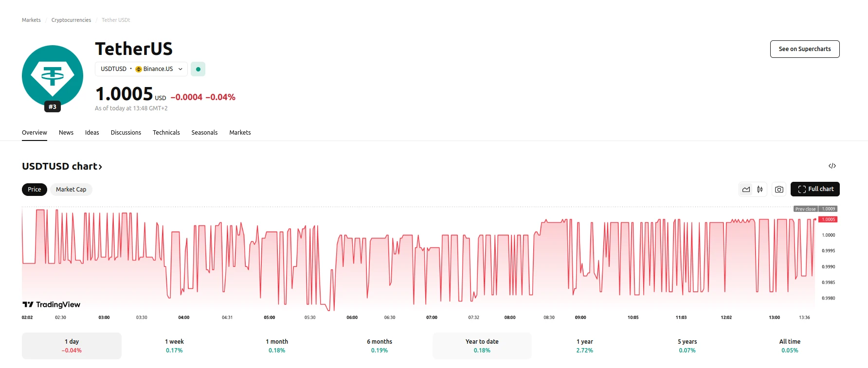Click the 1.0000 price axis label
The image size is (868, 368).
829,235
